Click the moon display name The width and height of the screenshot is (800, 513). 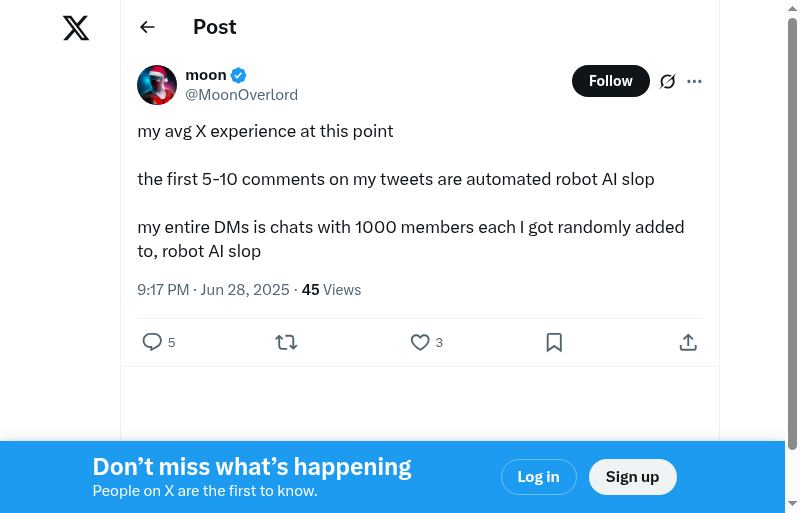[206, 75]
